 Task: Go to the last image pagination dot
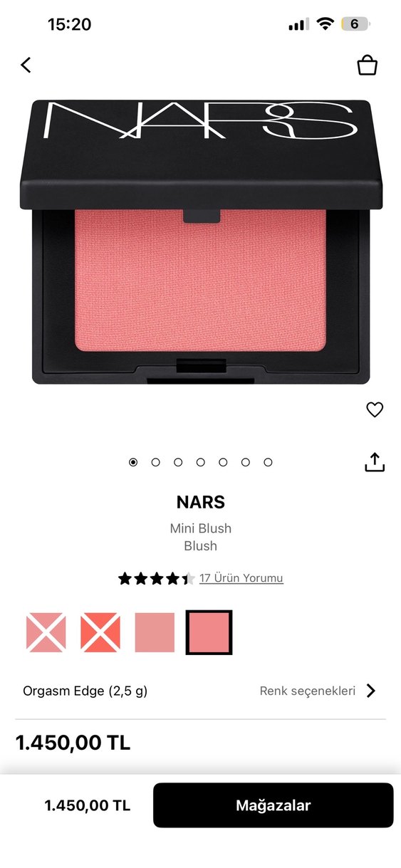(268, 462)
